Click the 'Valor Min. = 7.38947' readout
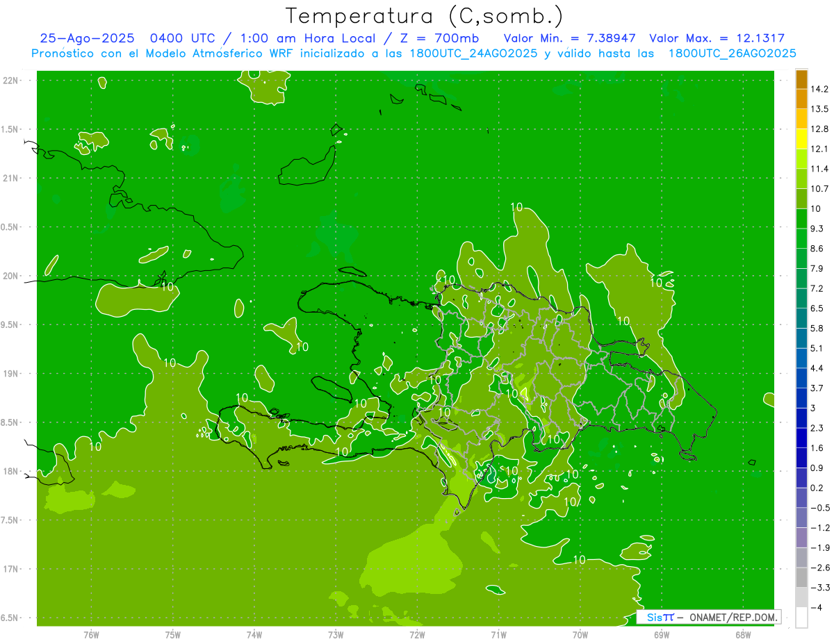Image resolution: width=834 pixels, height=644 pixels. point(570,38)
